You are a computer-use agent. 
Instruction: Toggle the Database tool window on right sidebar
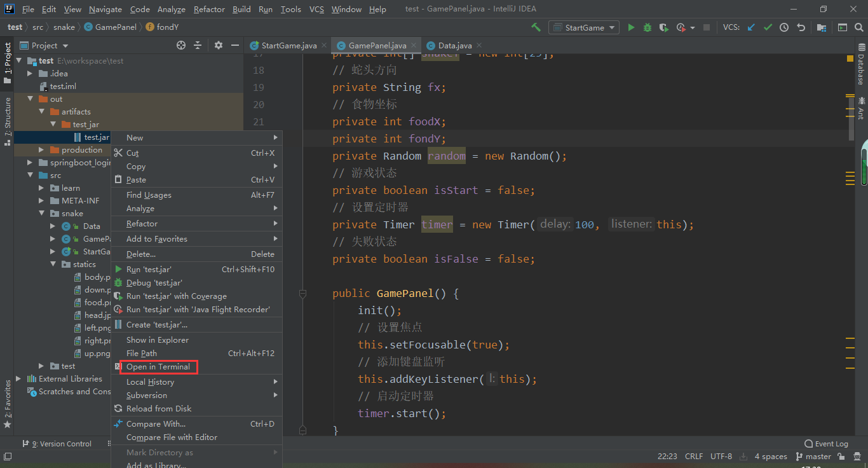(x=861, y=64)
